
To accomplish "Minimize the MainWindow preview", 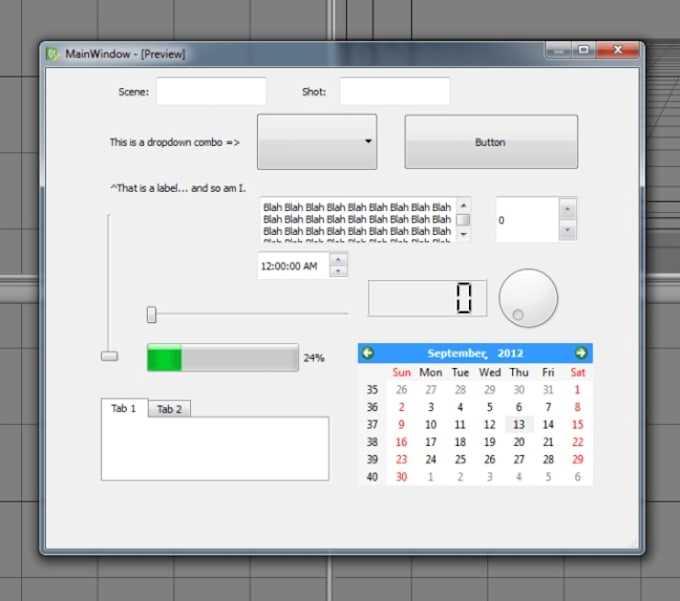I will [558, 50].
